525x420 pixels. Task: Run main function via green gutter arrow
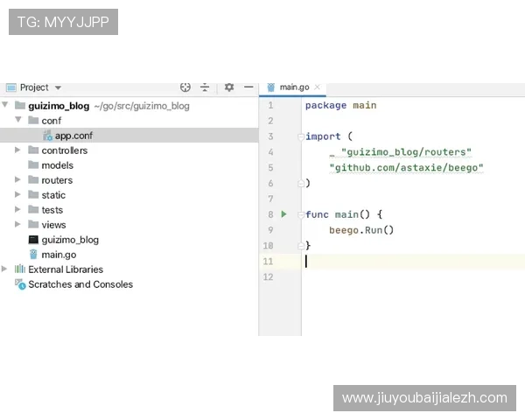pyautogui.click(x=283, y=214)
